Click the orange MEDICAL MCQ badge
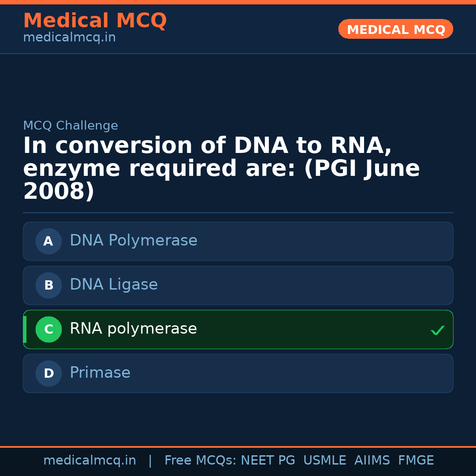This screenshot has width=476, height=476. point(396,29)
